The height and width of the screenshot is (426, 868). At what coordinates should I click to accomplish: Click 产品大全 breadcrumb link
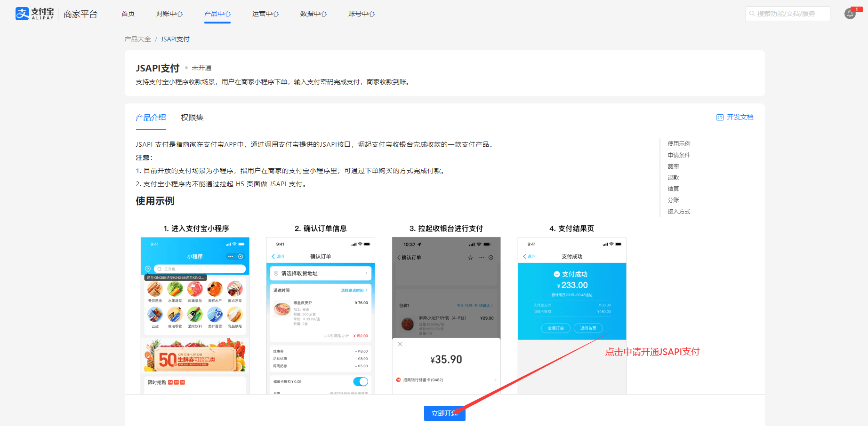(x=137, y=39)
